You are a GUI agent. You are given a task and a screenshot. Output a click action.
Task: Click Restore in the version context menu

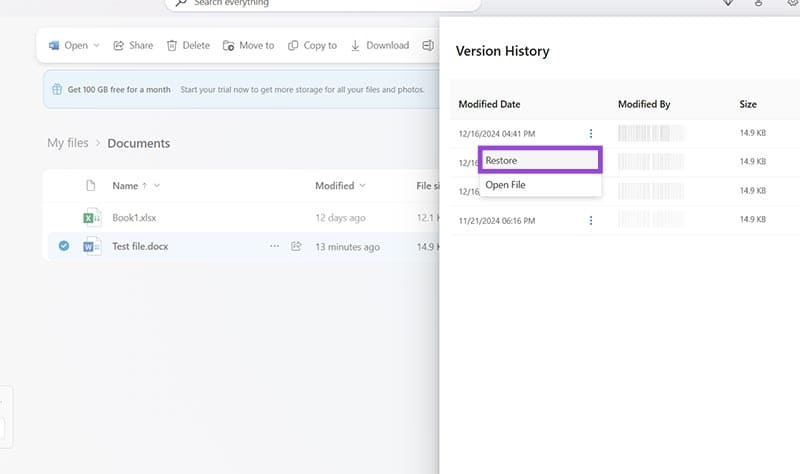[539, 160]
